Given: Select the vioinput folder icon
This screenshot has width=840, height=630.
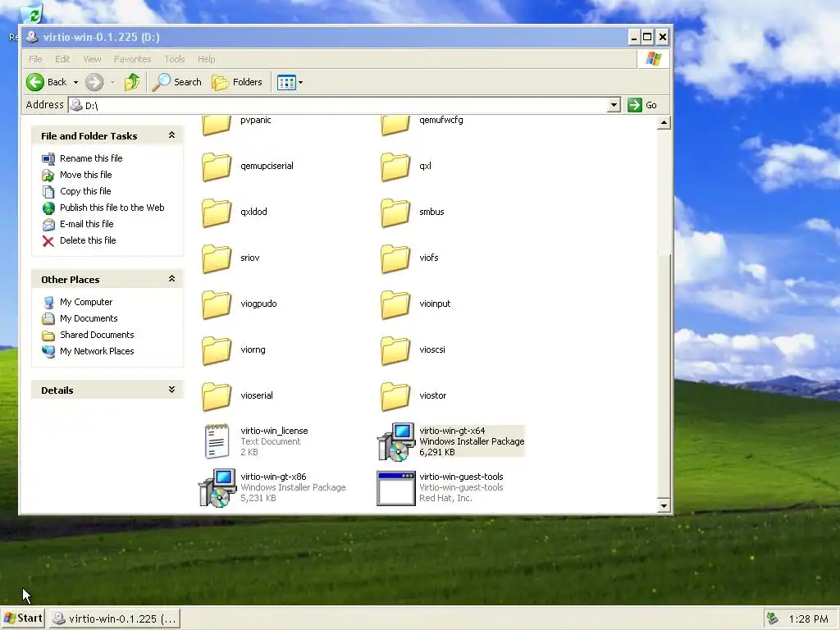Looking at the screenshot, I should pos(395,305).
